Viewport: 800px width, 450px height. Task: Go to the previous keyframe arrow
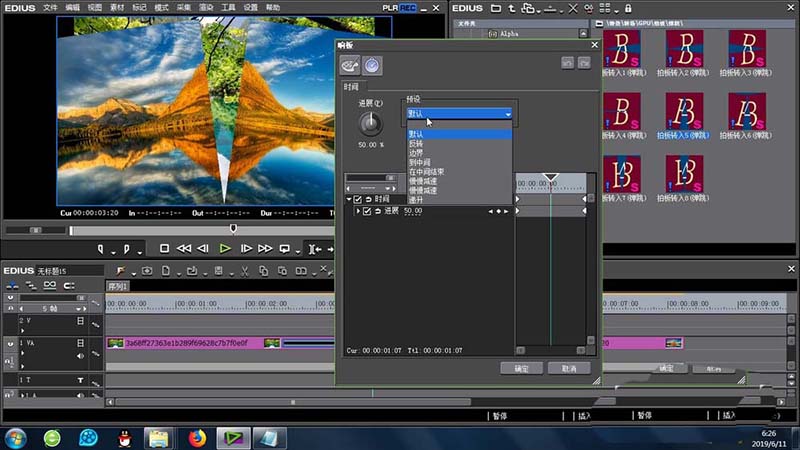click(x=490, y=211)
